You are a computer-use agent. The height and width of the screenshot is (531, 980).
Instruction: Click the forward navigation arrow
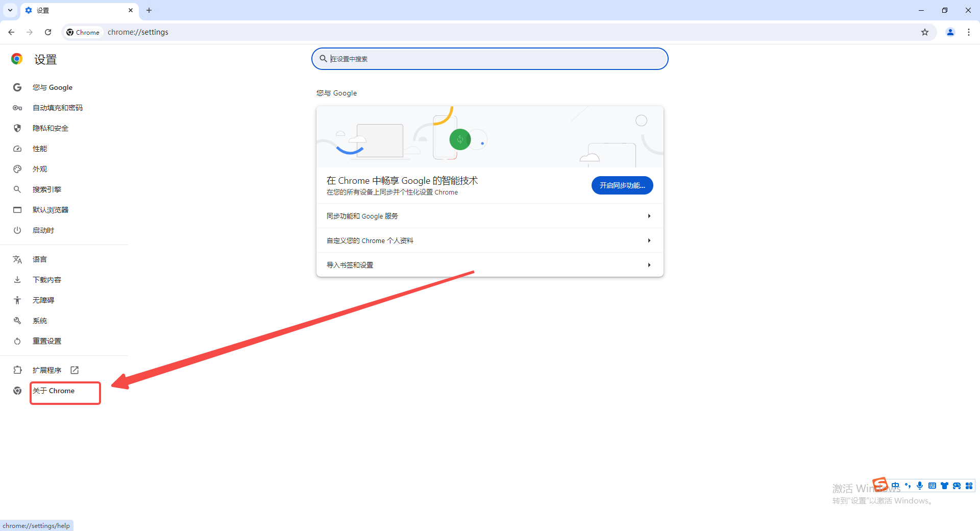tap(30, 32)
